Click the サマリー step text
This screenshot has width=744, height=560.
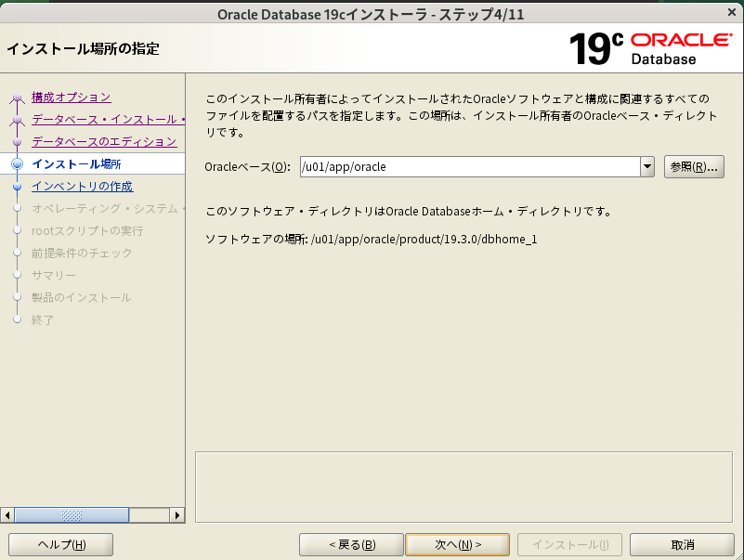tap(54, 276)
